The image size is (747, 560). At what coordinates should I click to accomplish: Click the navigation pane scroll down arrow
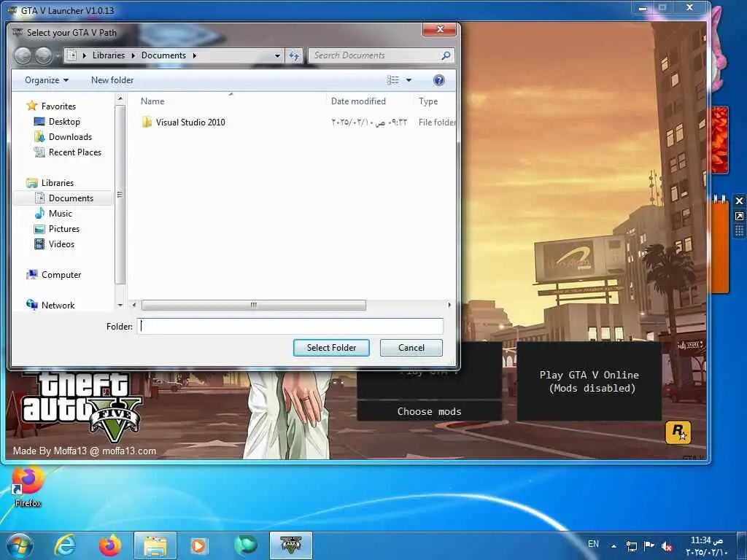coord(120,305)
